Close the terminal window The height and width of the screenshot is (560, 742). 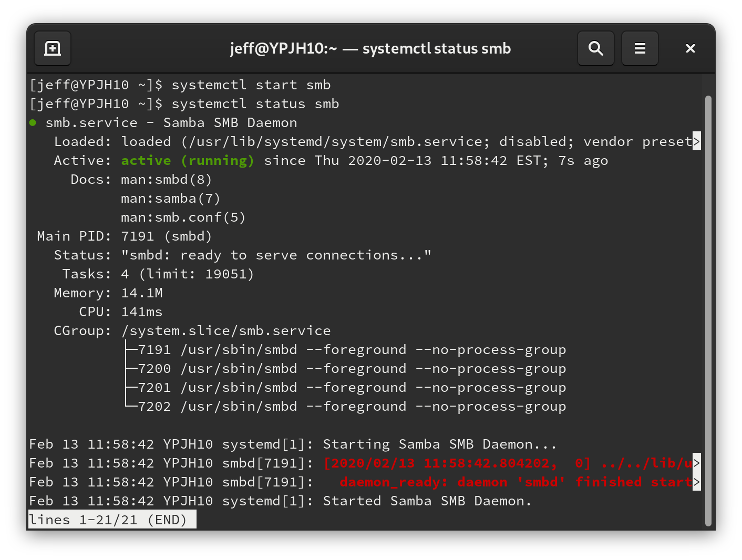click(690, 48)
